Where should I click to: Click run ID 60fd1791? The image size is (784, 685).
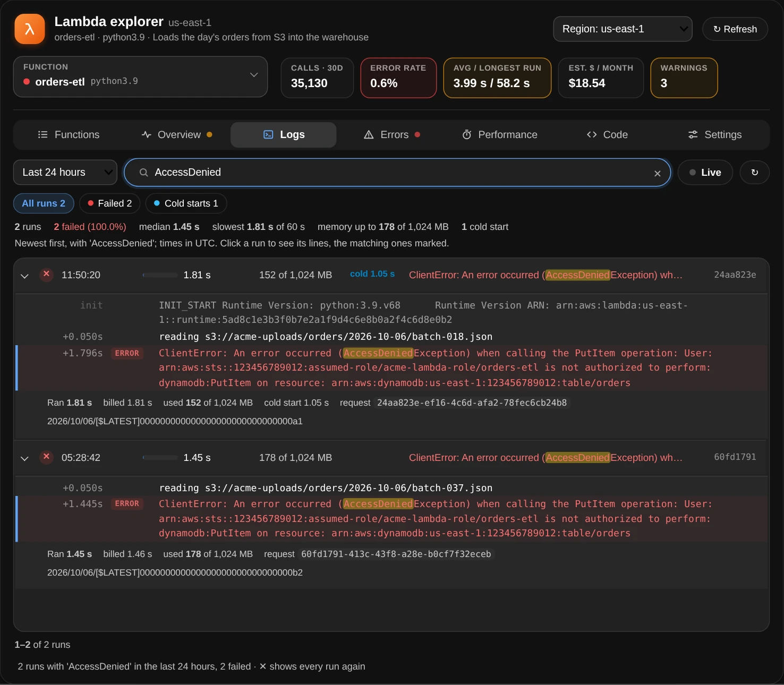coord(735,457)
